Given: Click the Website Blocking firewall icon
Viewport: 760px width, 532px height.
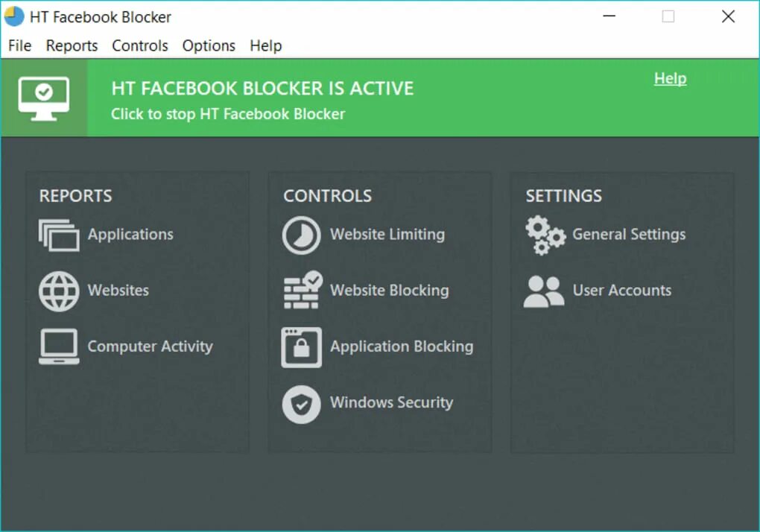Looking at the screenshot, I should pyautogui.click(x=303, y=290).
